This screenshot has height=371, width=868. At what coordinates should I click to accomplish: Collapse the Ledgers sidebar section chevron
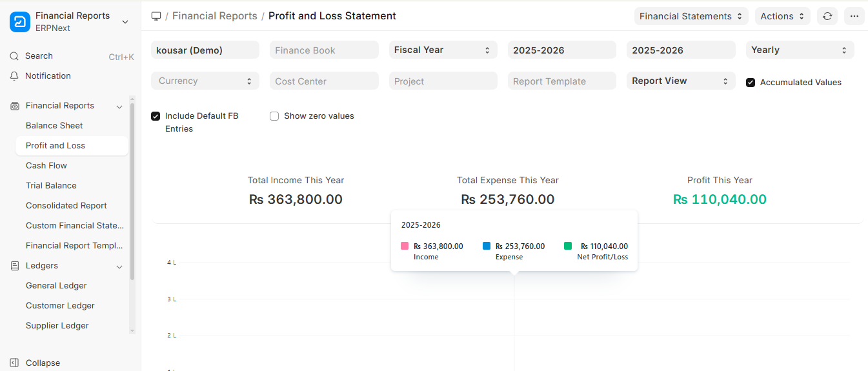click(119, 266)
